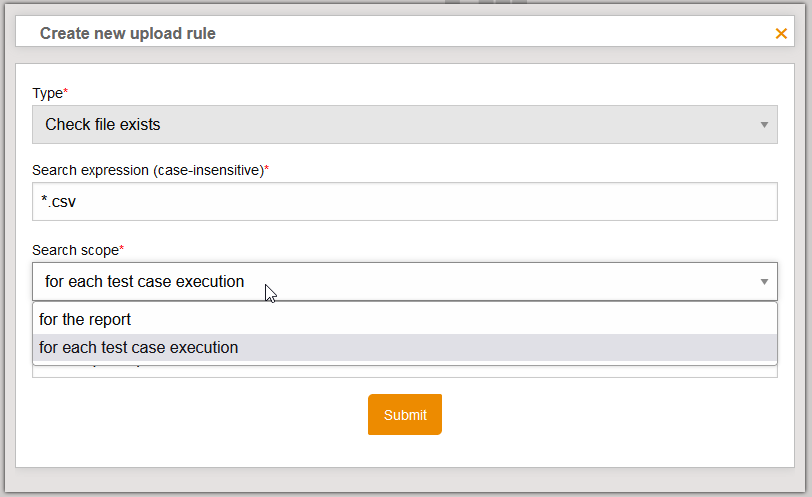Screen dimensions: 812x497
Task: Click blank panel area beside Submit button
Action: point(600,415)
